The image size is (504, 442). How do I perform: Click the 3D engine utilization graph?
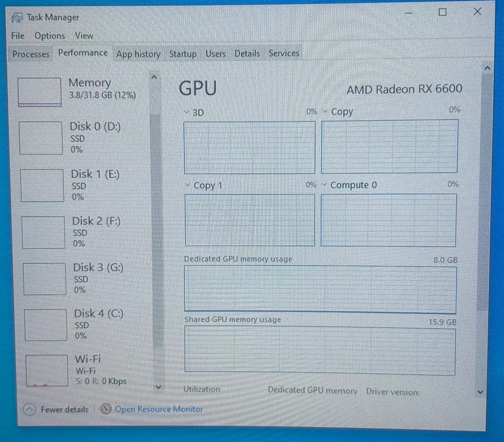[x=249, y=148]
